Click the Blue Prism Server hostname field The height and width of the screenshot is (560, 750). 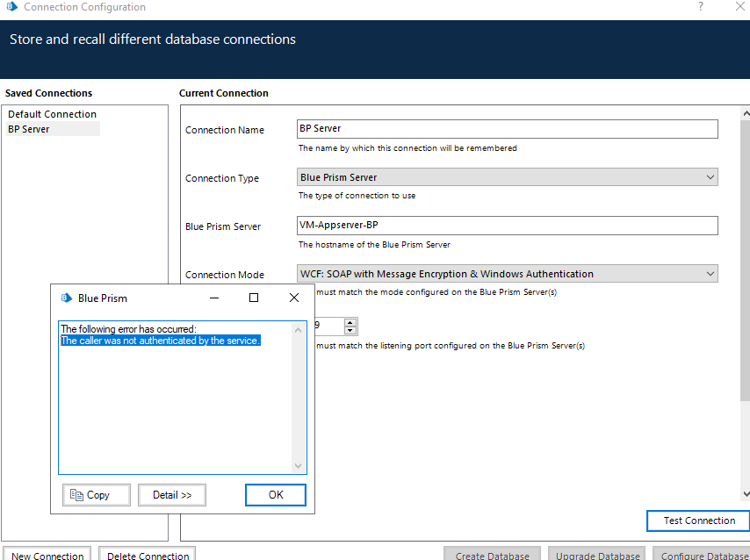pos(508,226)
